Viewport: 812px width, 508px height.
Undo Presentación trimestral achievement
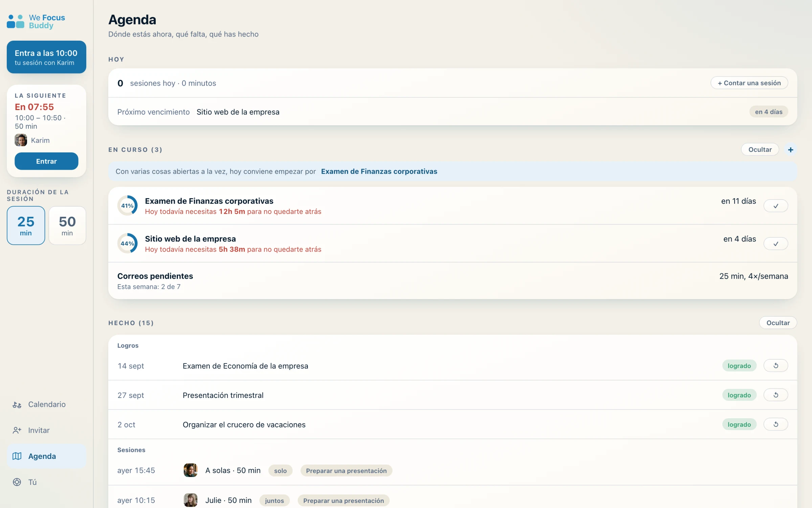[775, 395]
